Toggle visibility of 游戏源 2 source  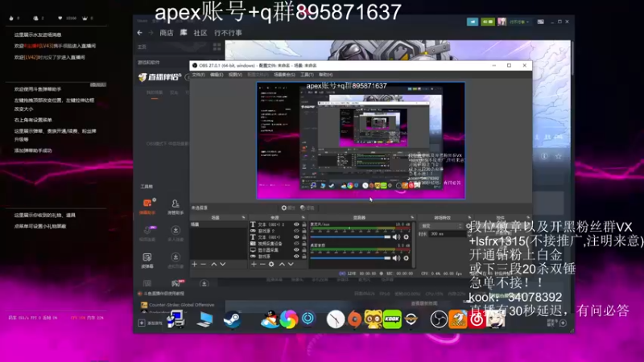[296, 231]
